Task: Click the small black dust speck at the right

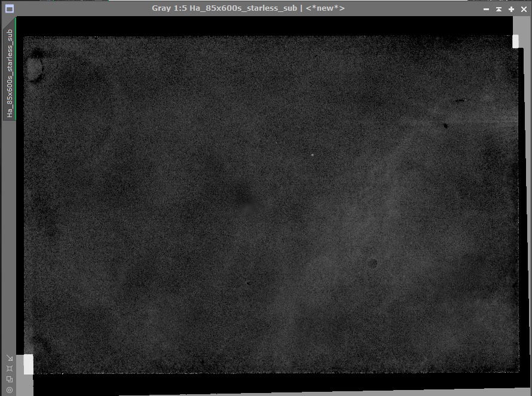Action: (446, 126)
